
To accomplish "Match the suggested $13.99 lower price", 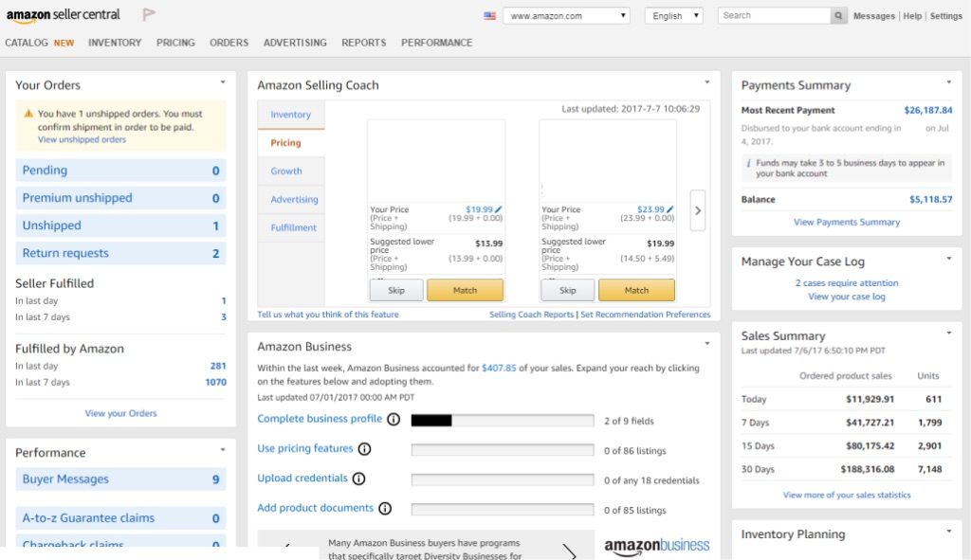I will tap(465, 290).
